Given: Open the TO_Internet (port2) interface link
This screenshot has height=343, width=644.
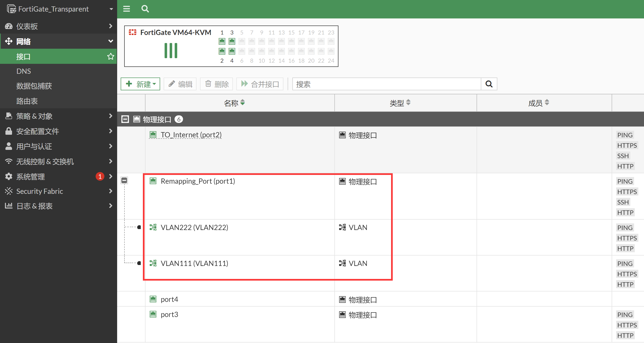Looking at the screenshot, I should pyautogui.click(x=191, y=135).
